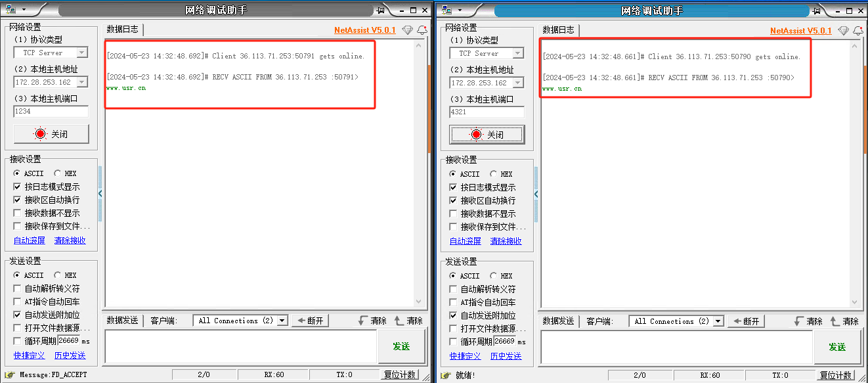Open TCP Server protocol dropdown in port 4321 window

518,53
